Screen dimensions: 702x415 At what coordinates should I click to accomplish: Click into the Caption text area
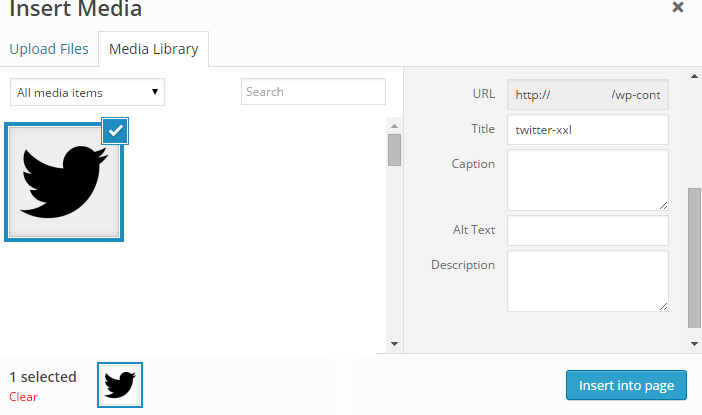tap(588, 180)
